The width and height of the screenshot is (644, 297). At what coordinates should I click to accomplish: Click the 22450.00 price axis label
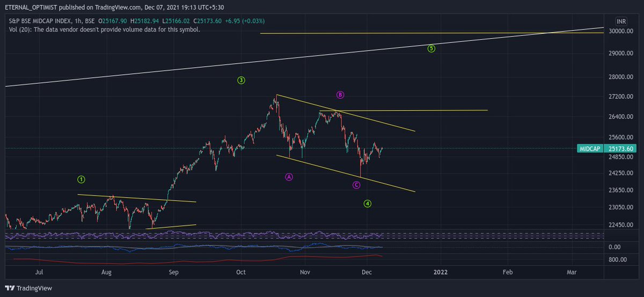[x=620, y=225]
